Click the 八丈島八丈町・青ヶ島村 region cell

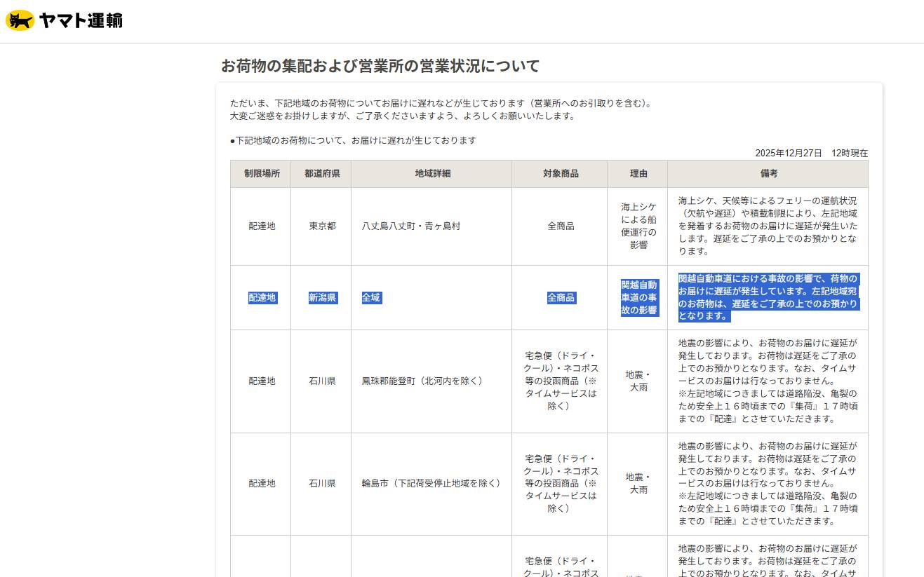tap(411, 226)
